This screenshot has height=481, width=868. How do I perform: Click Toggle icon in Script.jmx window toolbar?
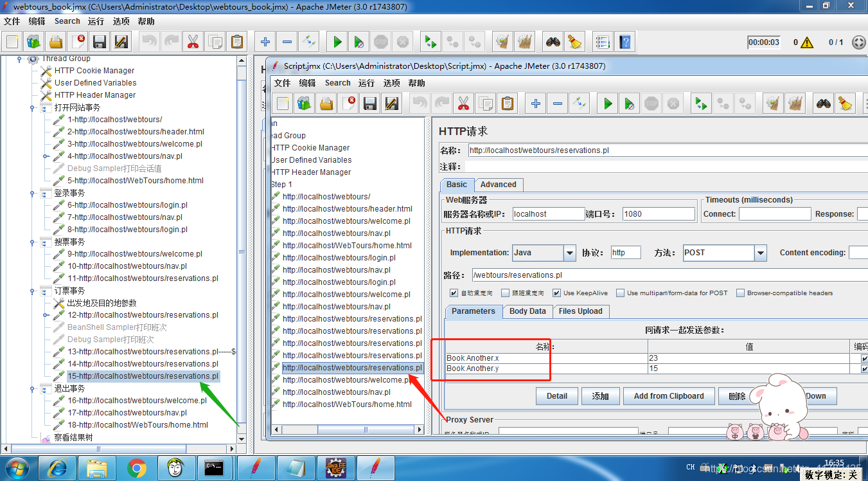[x=580, y=103]
